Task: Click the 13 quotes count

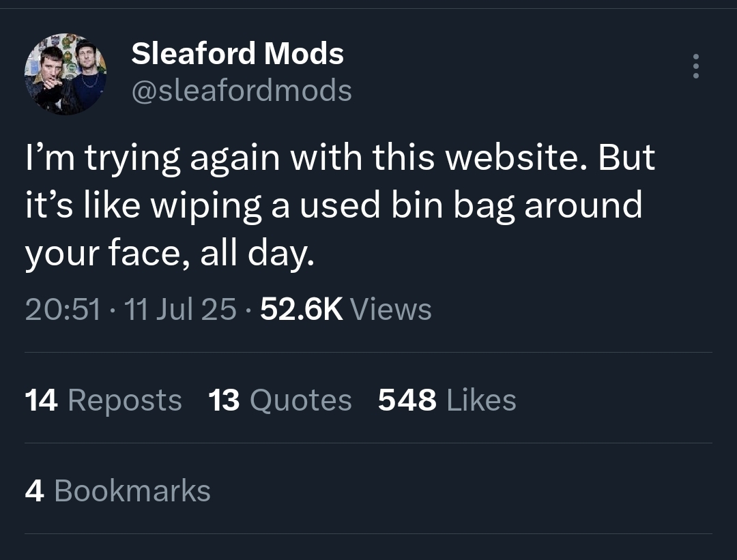Action: coord(224,400)
